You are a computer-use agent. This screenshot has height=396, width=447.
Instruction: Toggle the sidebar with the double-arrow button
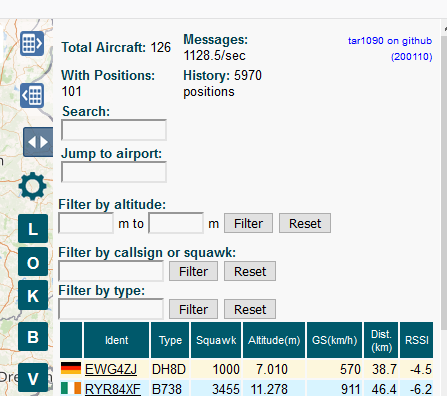pyautogui.click(x=38, y=142)
